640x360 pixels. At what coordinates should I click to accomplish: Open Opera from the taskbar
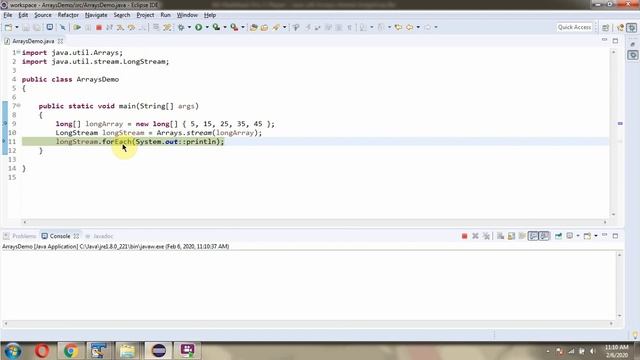42,351
